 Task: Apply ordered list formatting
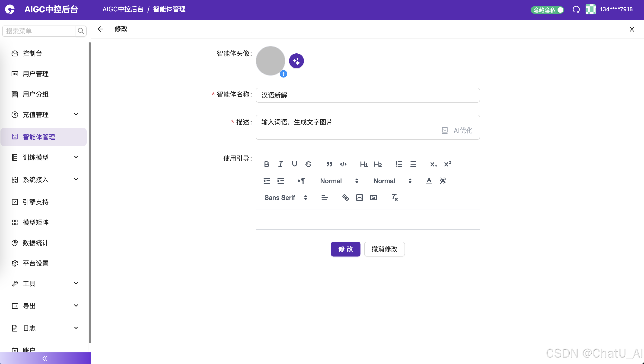(399, 164)
